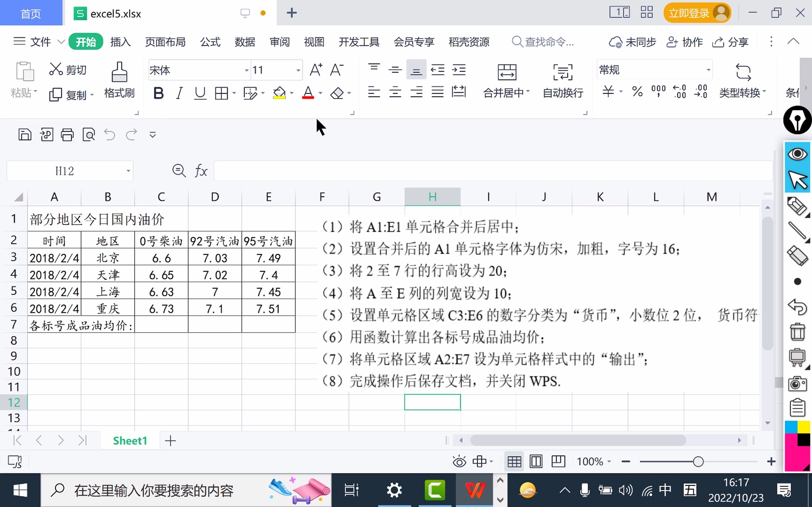Click the Name Box showing H12
The width and height of the screenshot is (812, 507).
point(65,171)
